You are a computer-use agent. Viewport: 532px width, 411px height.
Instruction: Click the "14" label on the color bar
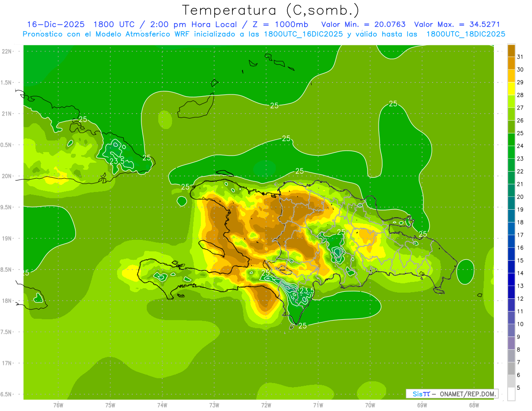pos(520,273)
